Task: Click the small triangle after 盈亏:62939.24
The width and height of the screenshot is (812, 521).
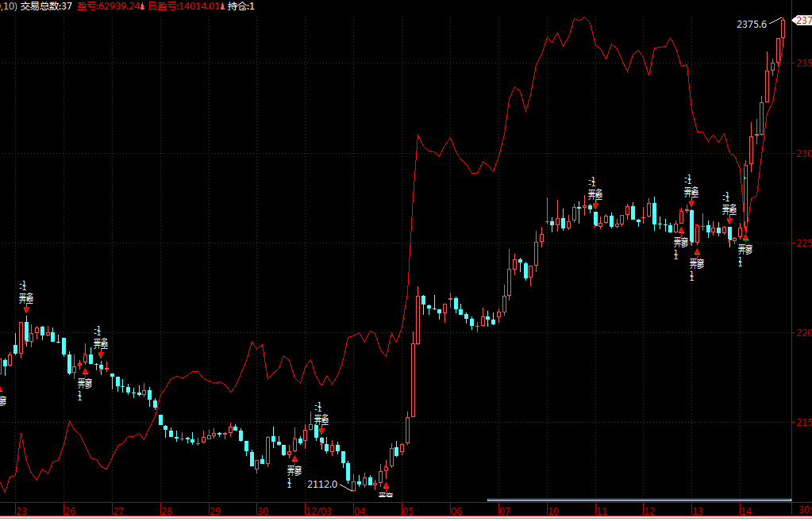Action: (x=142, y=6)
